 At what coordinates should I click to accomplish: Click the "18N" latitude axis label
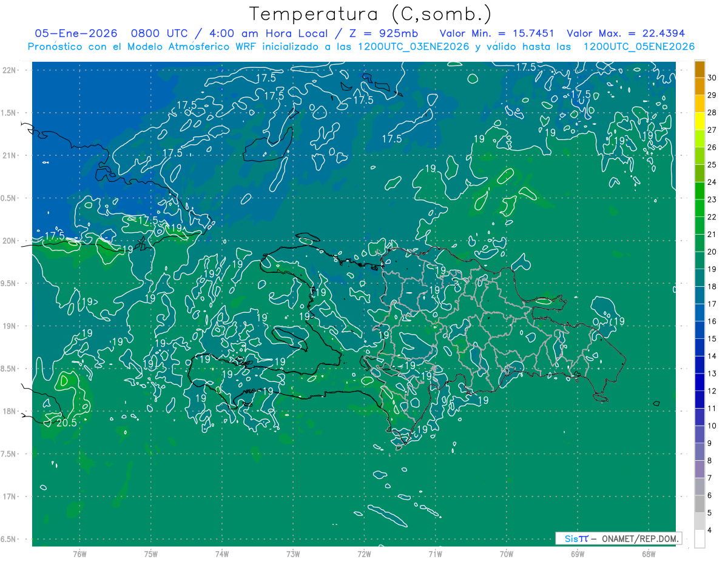point(8,411)
